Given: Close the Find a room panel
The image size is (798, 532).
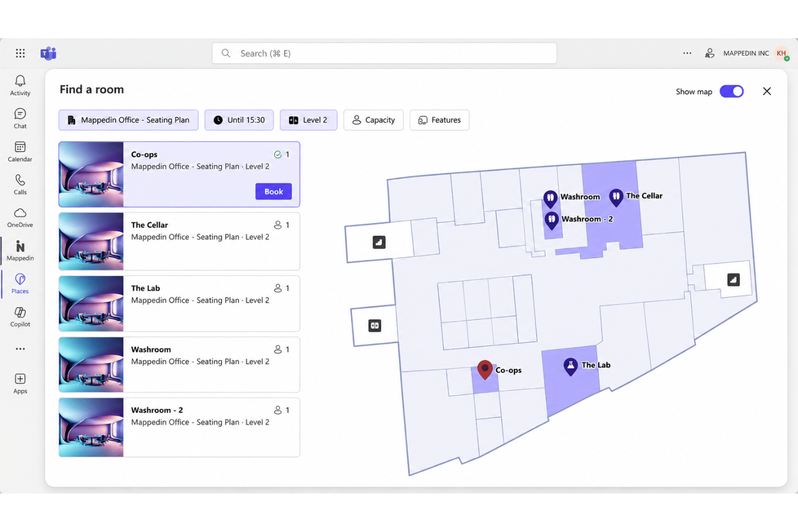Looking at the screenshot, I should [x=767, y=91].
